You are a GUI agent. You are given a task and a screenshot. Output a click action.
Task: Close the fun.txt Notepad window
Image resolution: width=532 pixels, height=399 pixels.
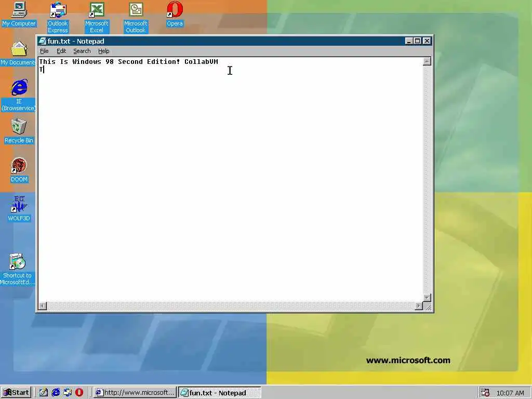pos(427,41)
